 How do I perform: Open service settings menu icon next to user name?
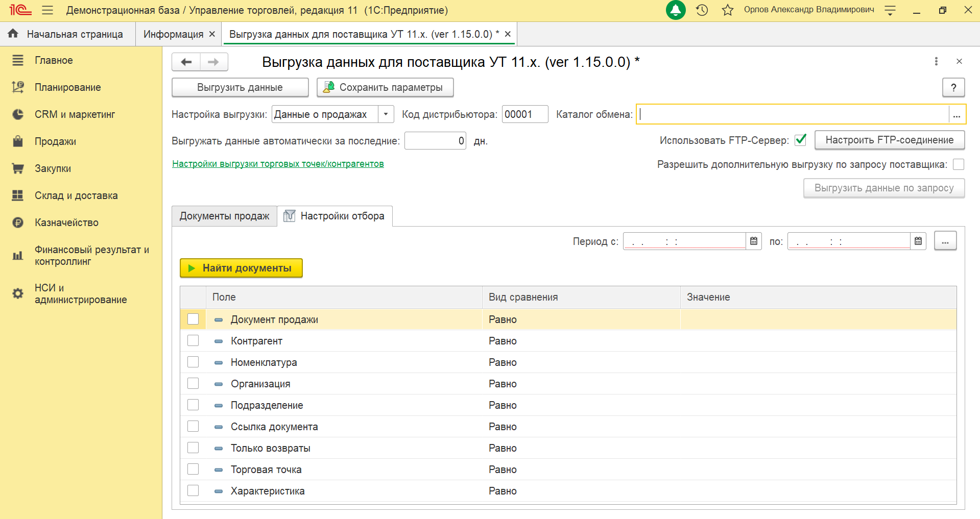890,10
